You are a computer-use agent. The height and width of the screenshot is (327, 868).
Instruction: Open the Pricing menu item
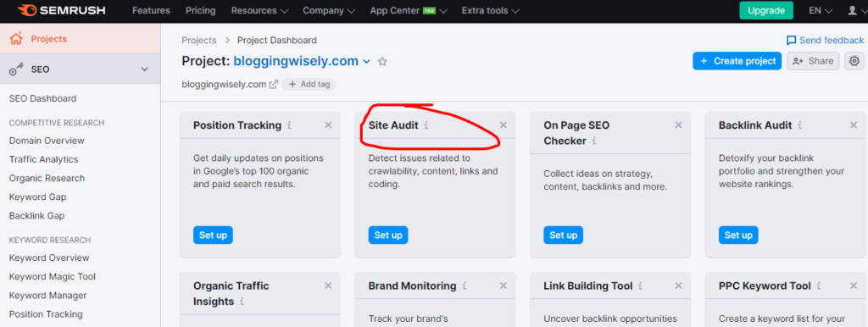coord(201,10)
